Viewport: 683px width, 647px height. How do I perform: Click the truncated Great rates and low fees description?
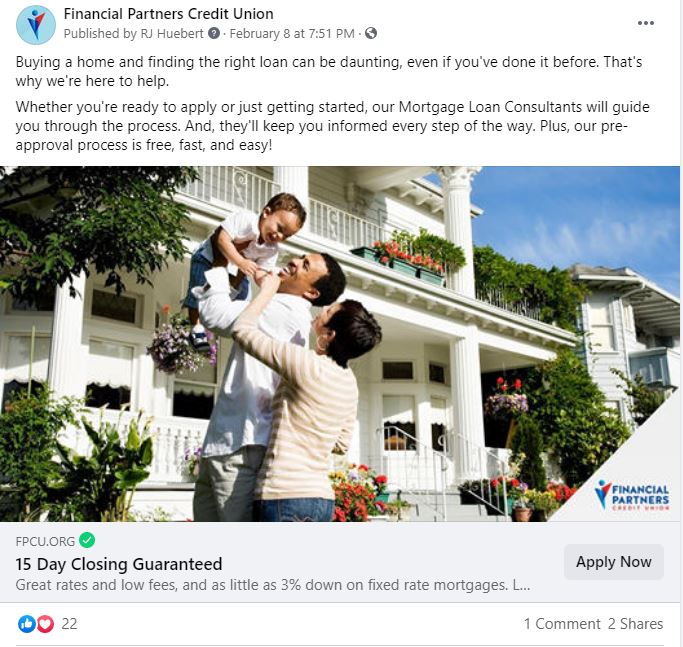[273, 585]
